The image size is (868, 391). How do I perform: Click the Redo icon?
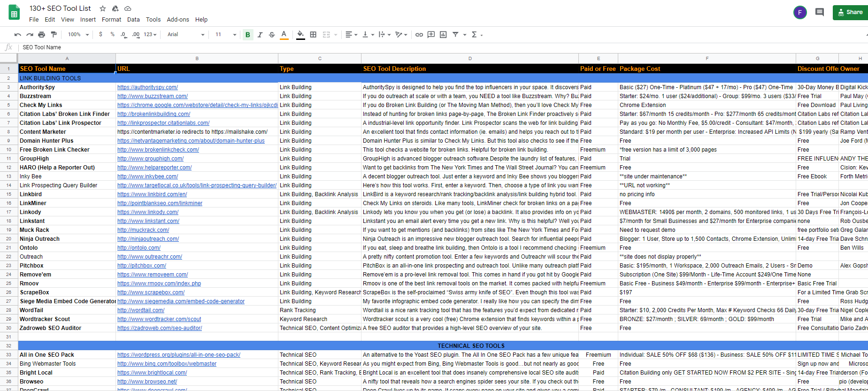[x=30, y=35]
